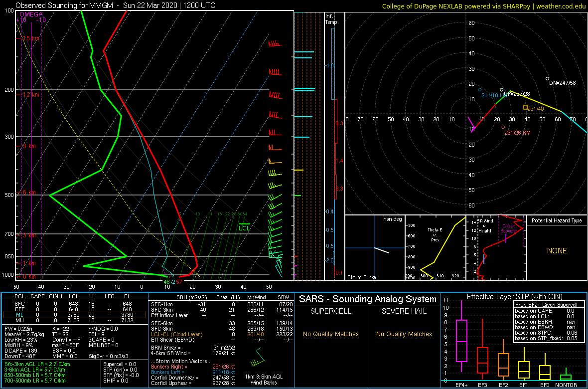Click the yellow NONE hazard text
This screenshot has height=389, width=588.
tap(557, 251)
